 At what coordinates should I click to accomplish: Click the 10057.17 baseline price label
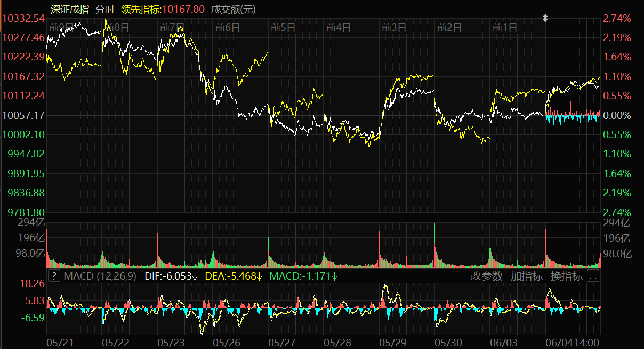tap(23, 115)
